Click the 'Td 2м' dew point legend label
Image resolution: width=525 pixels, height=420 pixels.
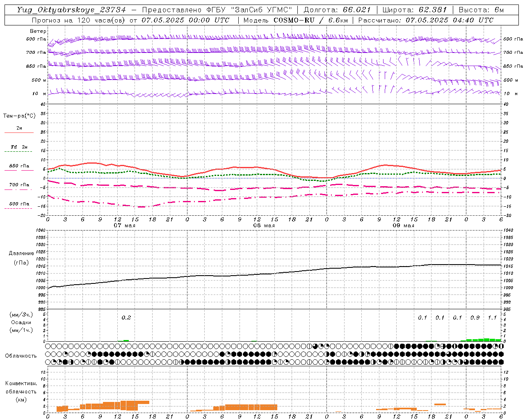tap(19, 147)
